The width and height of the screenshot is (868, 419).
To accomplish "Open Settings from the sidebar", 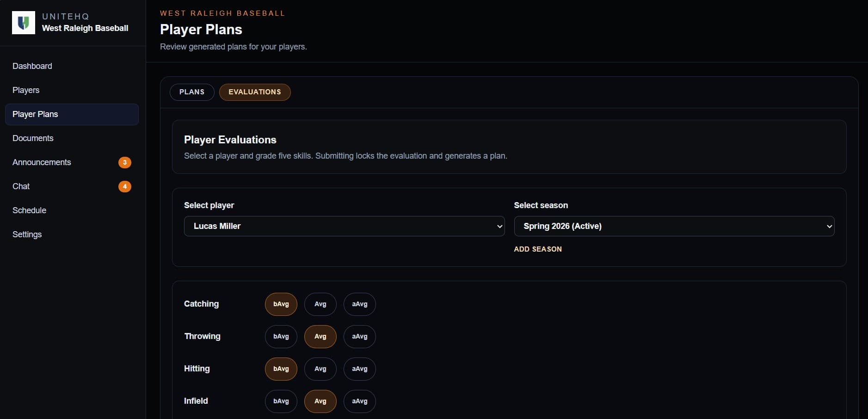I will click(x=27, y=234).
